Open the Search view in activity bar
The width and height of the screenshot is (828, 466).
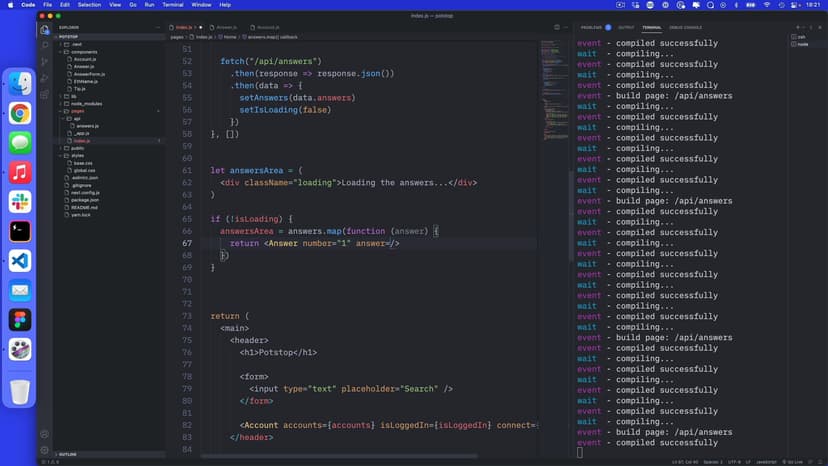45,46
